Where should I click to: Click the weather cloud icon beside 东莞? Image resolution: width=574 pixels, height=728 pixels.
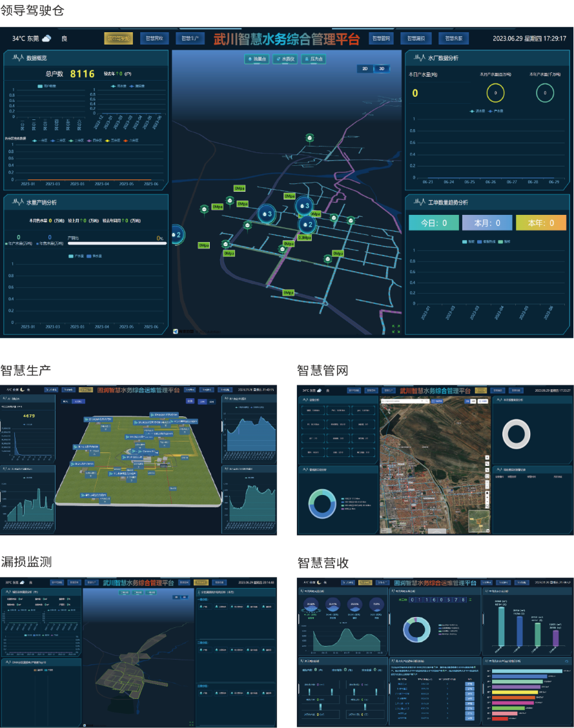click(46, 39)
